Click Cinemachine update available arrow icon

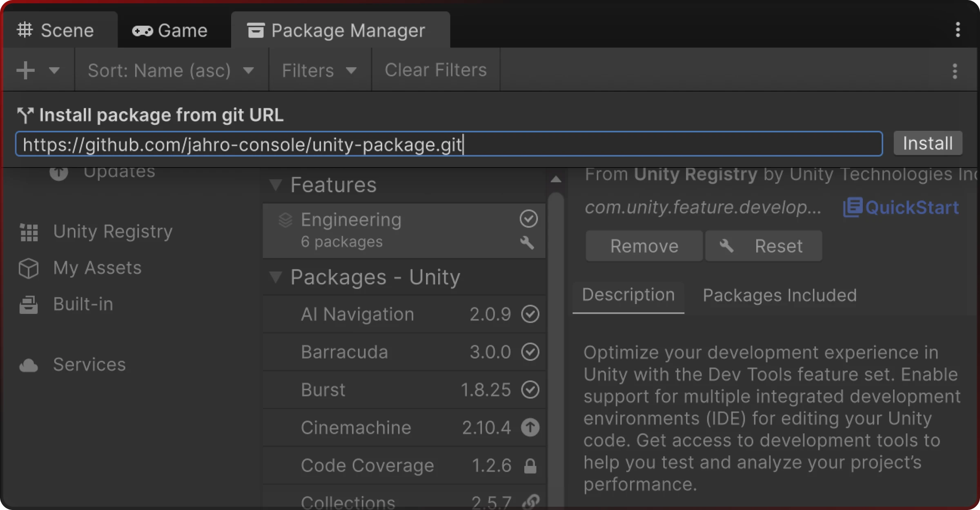[x=530, y=427]
